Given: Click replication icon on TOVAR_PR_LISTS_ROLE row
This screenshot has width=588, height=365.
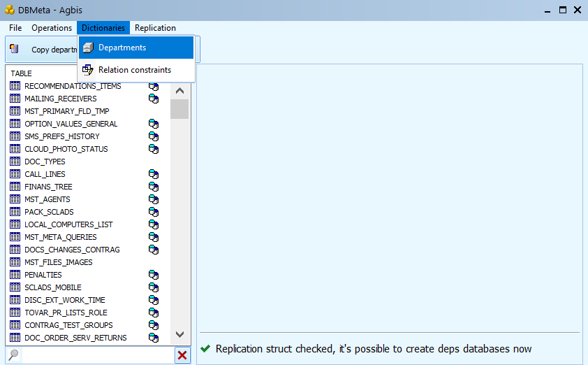Looking at the screenshot, I should point(154,313).
